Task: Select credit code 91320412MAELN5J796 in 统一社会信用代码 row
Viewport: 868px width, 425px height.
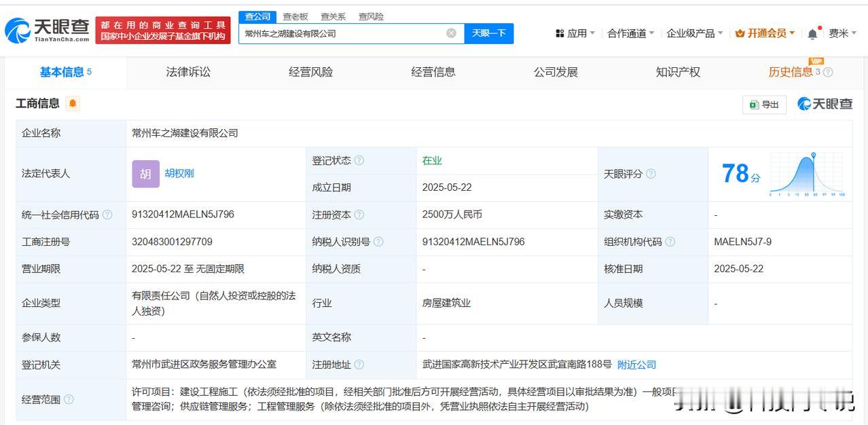Action: tap(183, 215)
